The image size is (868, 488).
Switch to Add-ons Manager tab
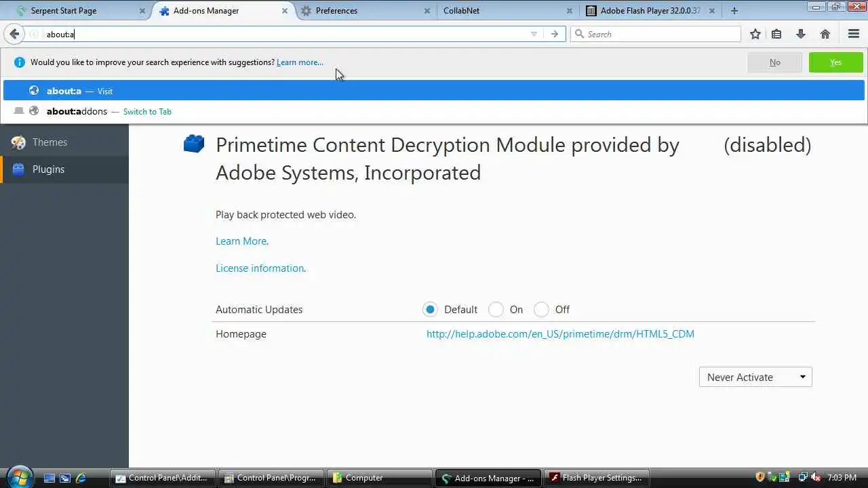pyautogui.click(x=224, y=11)
